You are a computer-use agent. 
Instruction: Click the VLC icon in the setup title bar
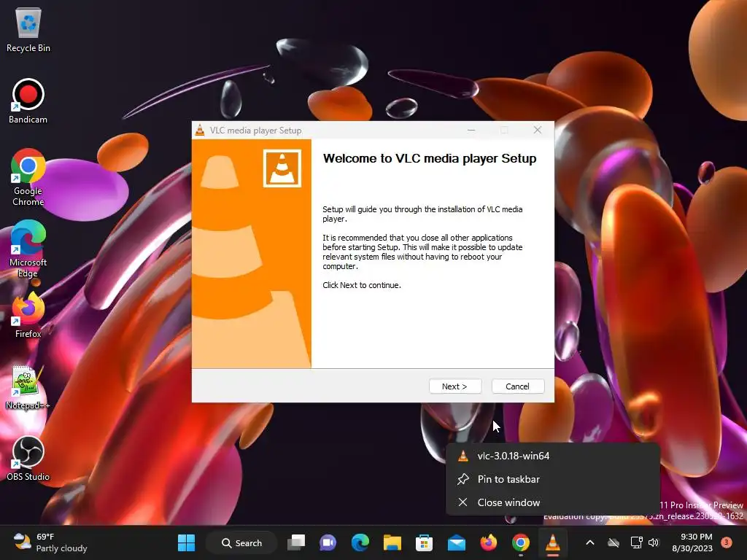pyautogui.click(x=200, y=130)
